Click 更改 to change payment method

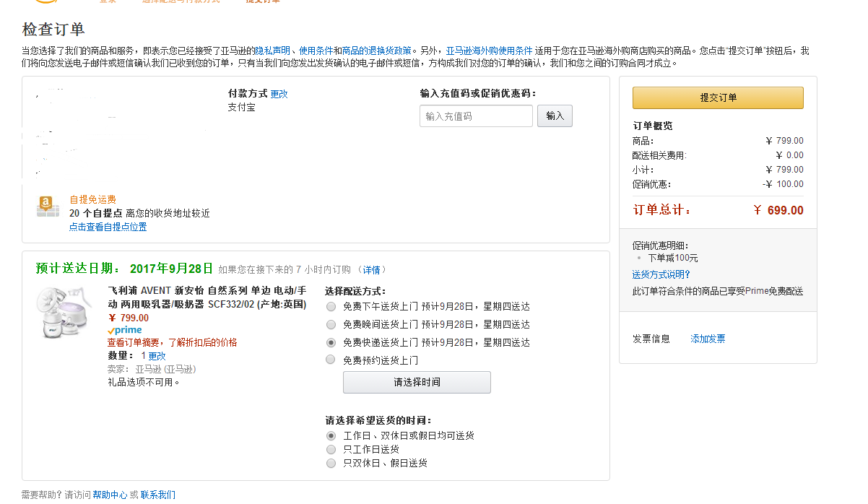[x=280, y=93]
